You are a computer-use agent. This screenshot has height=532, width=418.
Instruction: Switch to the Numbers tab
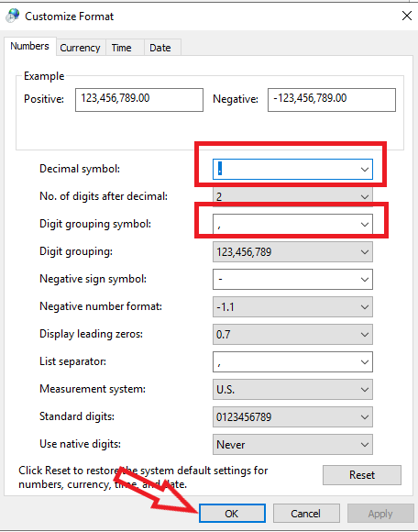(x=30, y=46)
